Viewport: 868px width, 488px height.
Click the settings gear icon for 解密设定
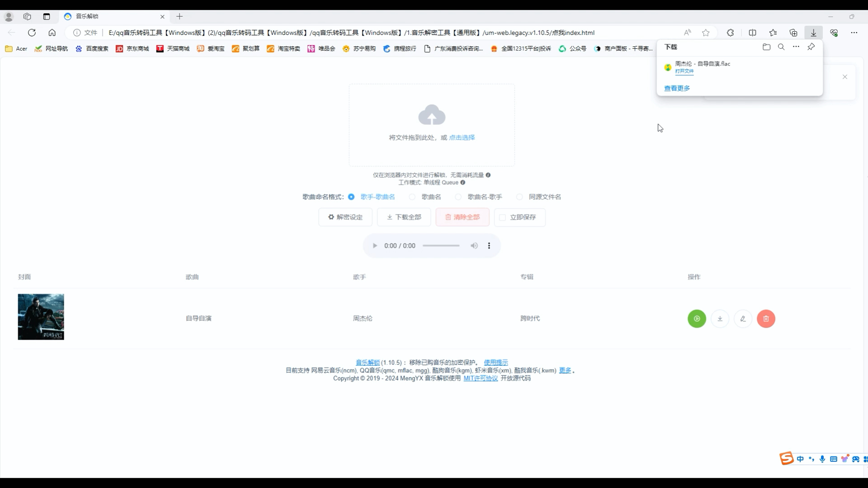click(331, 217)
